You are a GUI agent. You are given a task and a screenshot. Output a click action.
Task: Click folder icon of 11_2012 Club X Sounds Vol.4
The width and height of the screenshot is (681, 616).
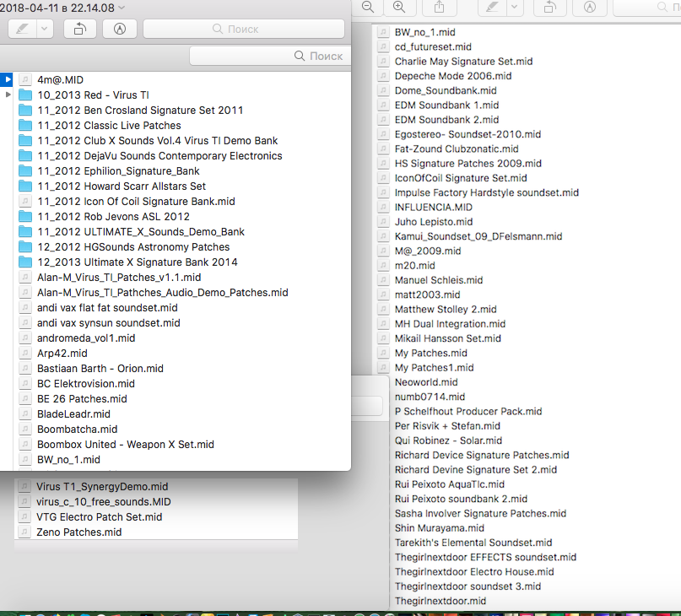click(25, 140)
